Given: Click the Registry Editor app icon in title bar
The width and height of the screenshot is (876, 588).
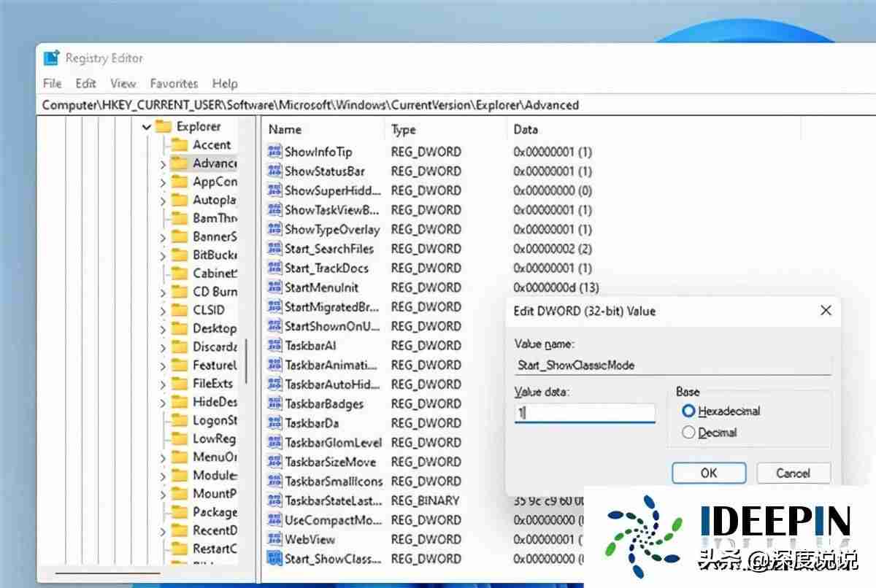Looking at the screenshot, I should [51, 58].
